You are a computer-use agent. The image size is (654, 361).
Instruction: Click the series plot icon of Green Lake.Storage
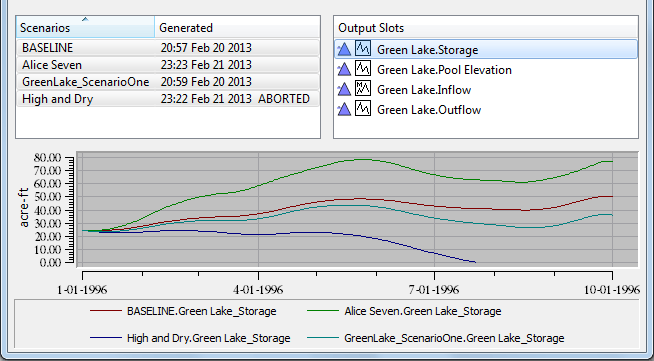point(363,49)
